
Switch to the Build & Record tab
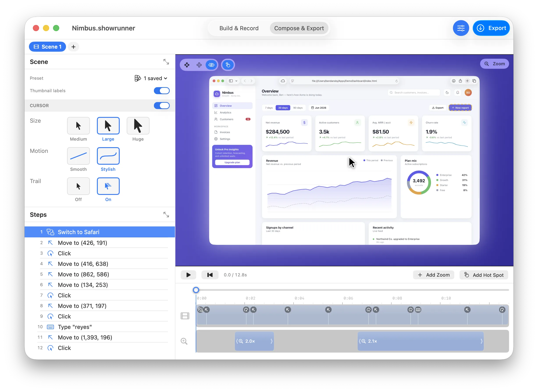239,28
